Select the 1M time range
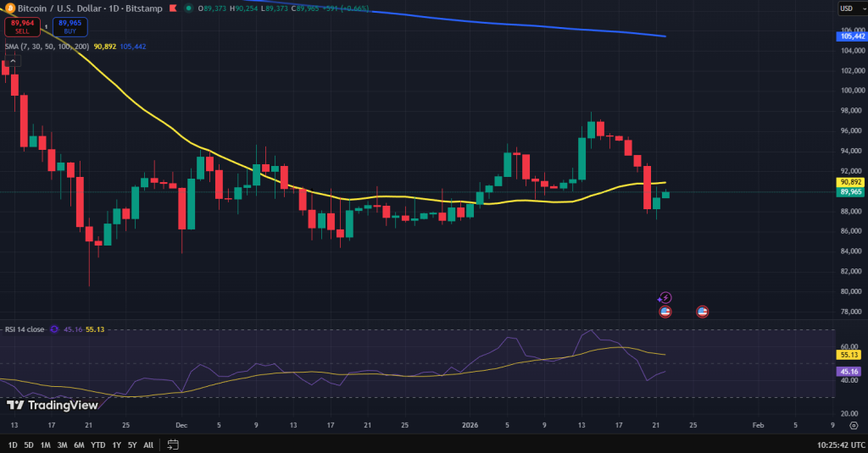868x453 pixels. point(46,445)
